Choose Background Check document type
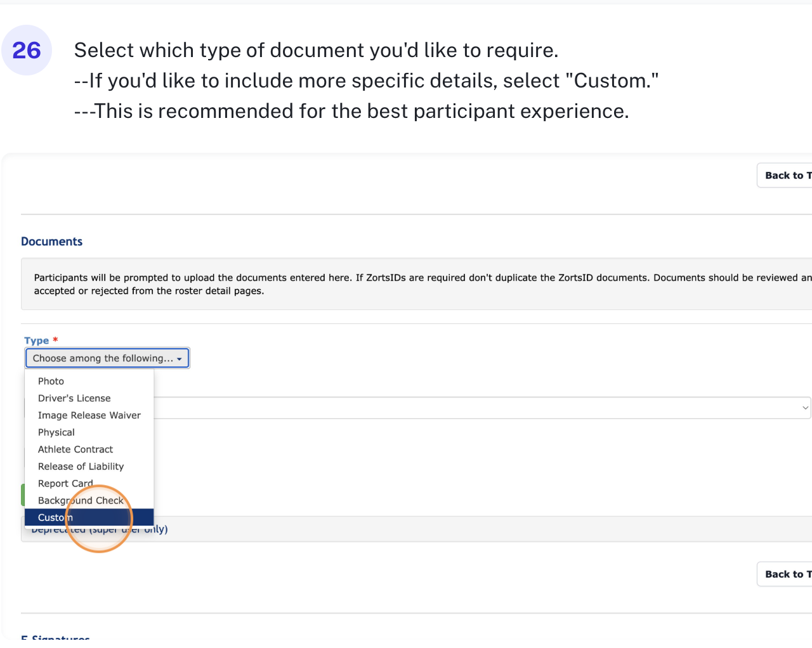Screen dimensions: 812x648 click(81, 501)
